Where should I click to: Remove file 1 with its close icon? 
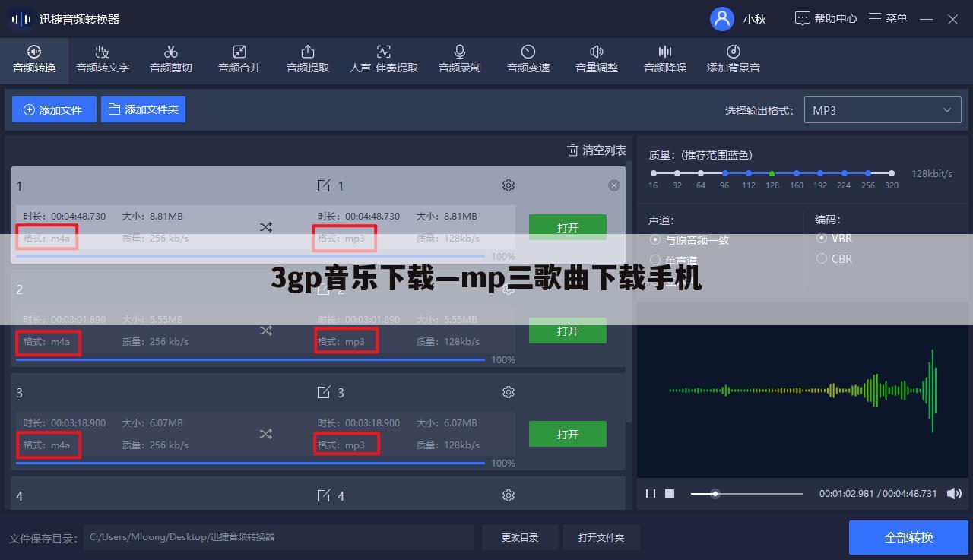614,185
